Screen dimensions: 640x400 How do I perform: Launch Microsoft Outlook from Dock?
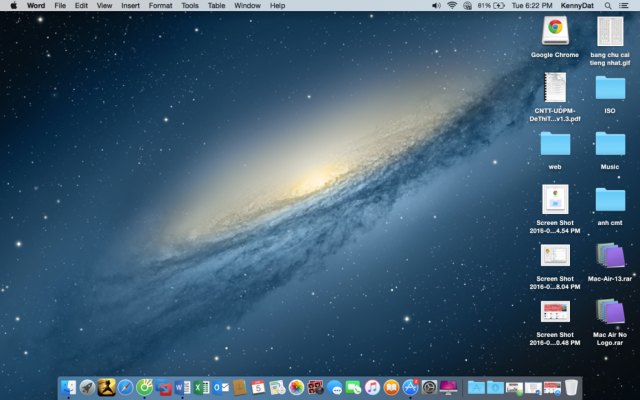[x=220, y=387]
